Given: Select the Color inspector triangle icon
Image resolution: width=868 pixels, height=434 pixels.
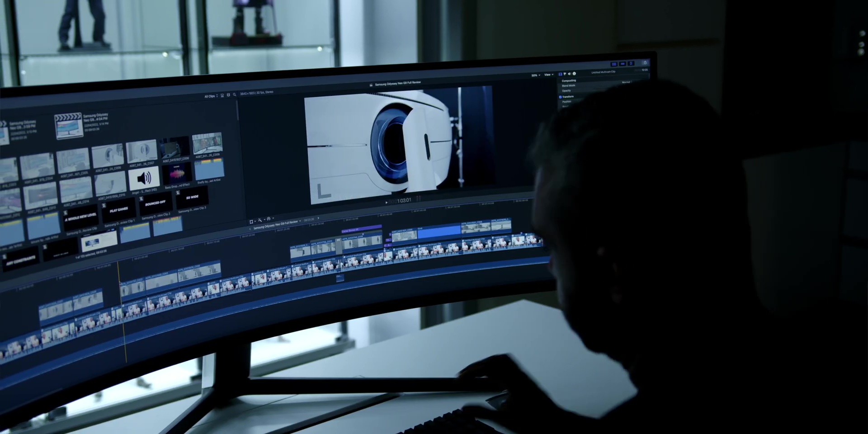Looking at the screenshot, I should (565, 74).
